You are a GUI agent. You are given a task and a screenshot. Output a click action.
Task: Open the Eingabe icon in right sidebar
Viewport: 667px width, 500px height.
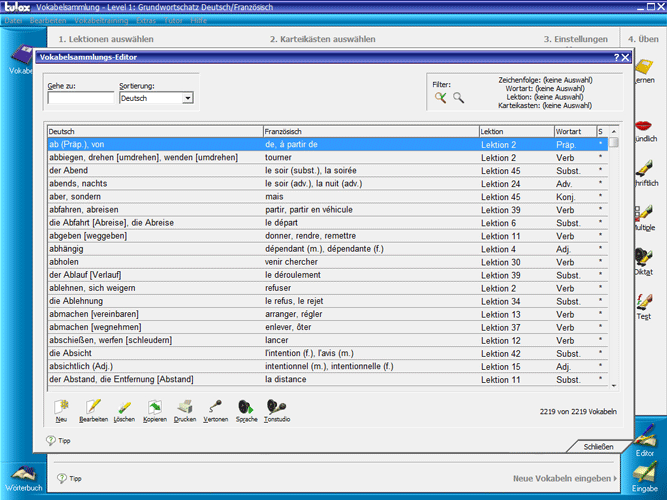pyautogui.click(x=645, y=473)
